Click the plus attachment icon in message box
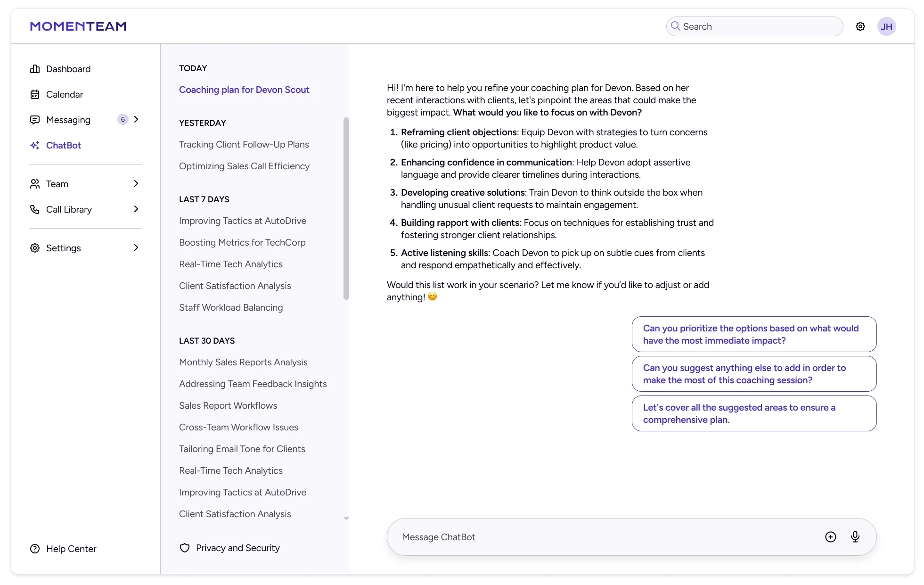The height and width of the screenshot is (585, 924). pyautogui.click(x=830, y=537)
